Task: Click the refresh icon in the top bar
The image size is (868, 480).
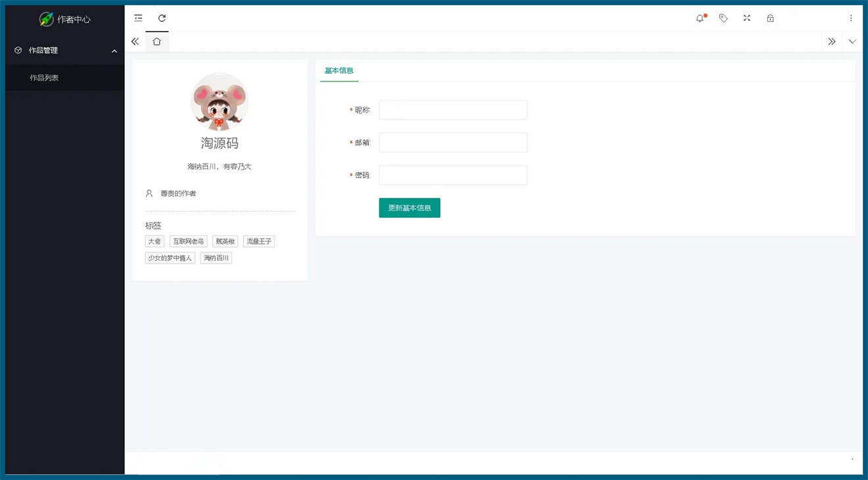Action: 162,18
